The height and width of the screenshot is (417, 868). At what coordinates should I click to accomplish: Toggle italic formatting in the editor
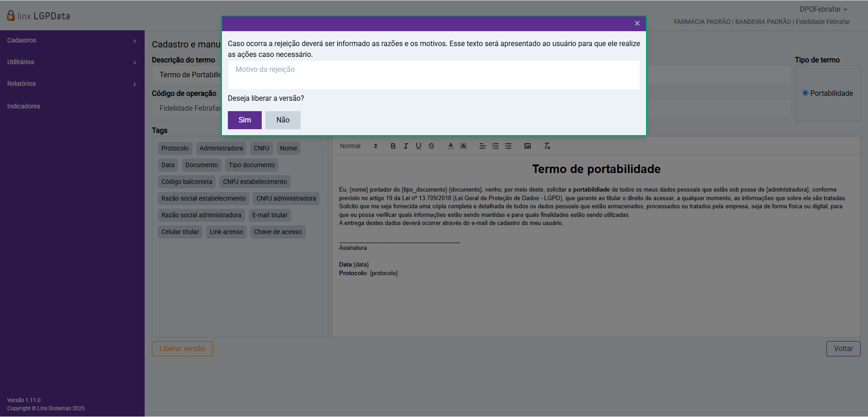[x=406, y=146]
